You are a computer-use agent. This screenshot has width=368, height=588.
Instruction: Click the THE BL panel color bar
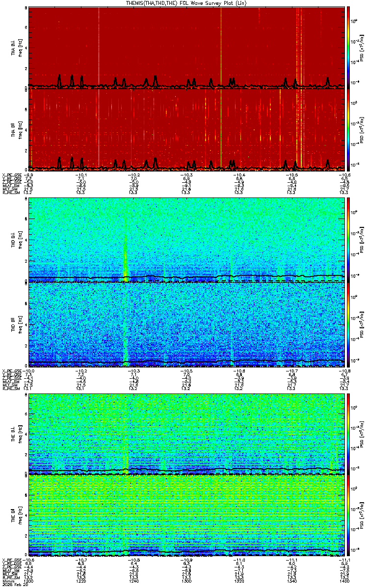pos(348,433)
